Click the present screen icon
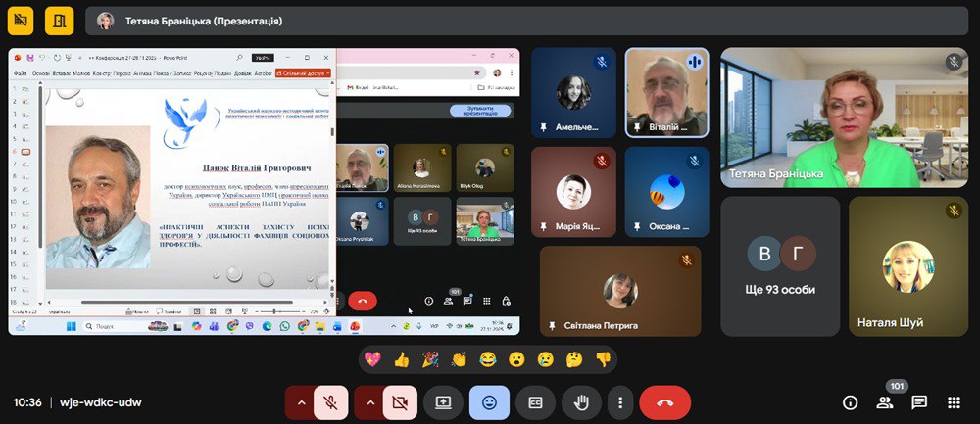 tap(443, 402)
